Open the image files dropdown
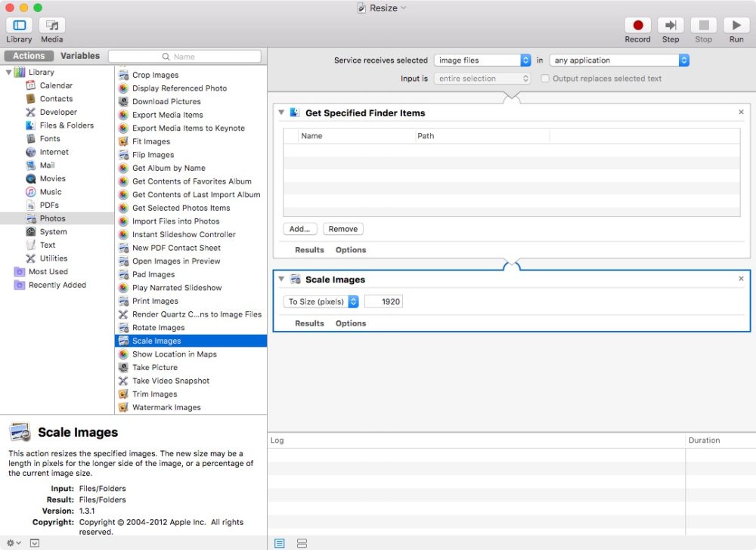756x550 pixels. tap(482, 60)
